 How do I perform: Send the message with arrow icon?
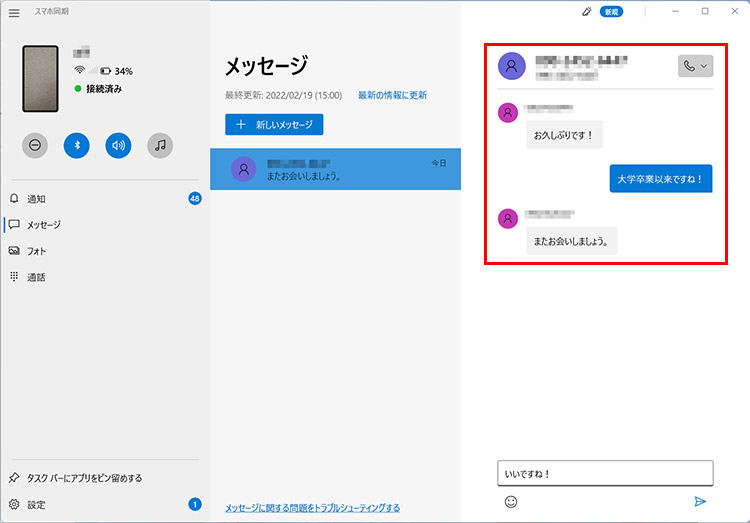click(x=700, y=502)
